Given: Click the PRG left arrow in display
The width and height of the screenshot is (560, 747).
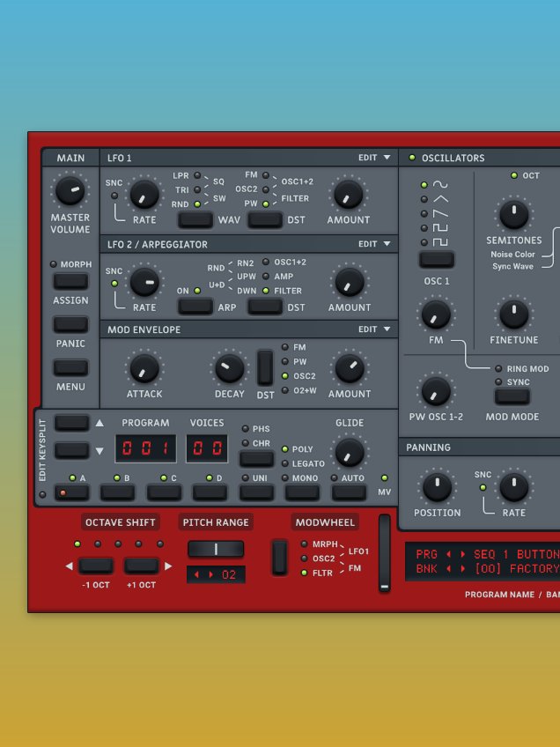Looking at the screenshot, I should [448, 555].
